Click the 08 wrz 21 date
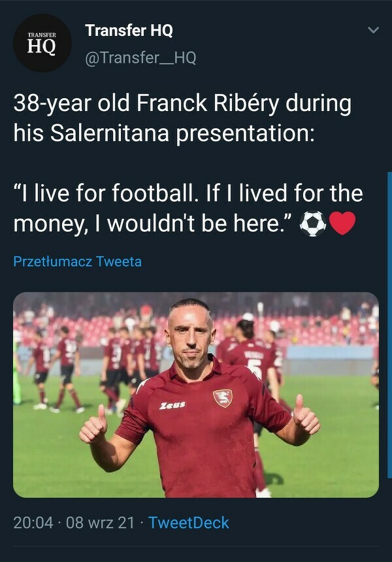Screen dimensions: 392x562 point(100,523)
